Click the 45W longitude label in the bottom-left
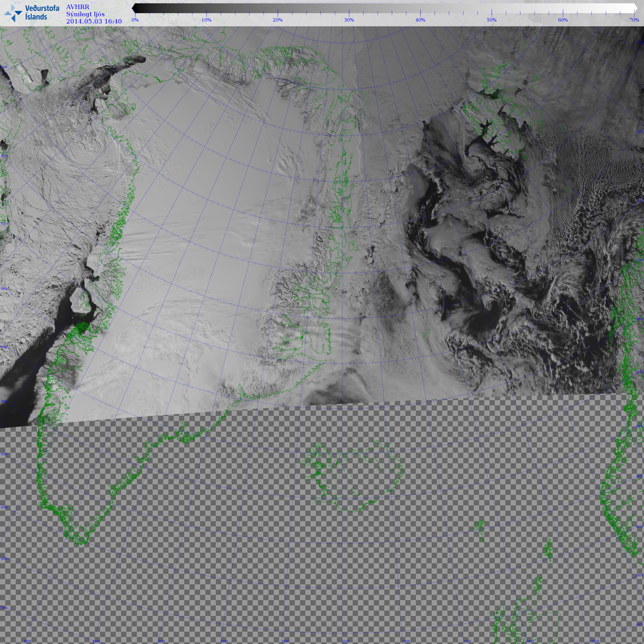Viewport: 644px width, 644px height. pos(28,641)
